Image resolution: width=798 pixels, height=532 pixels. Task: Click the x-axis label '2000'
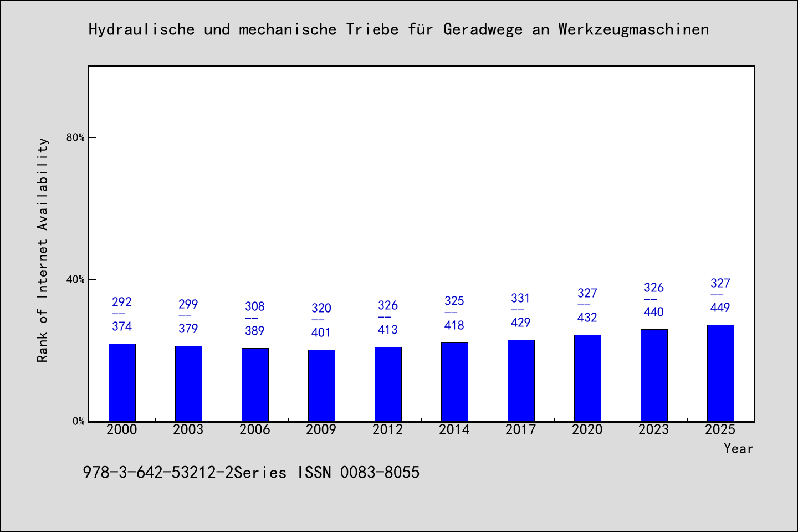(x=122, y=429)
